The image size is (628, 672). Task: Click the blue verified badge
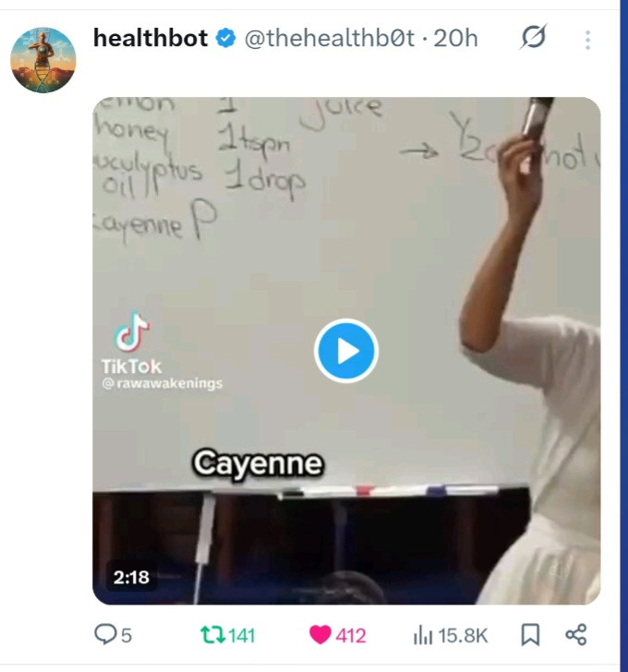pos(226,38)
